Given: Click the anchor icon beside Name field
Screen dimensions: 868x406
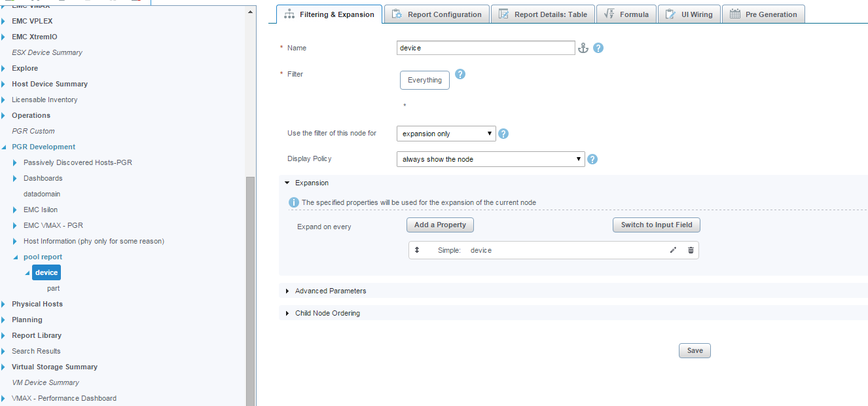Looking at the screenshot, I should [583, 48].
